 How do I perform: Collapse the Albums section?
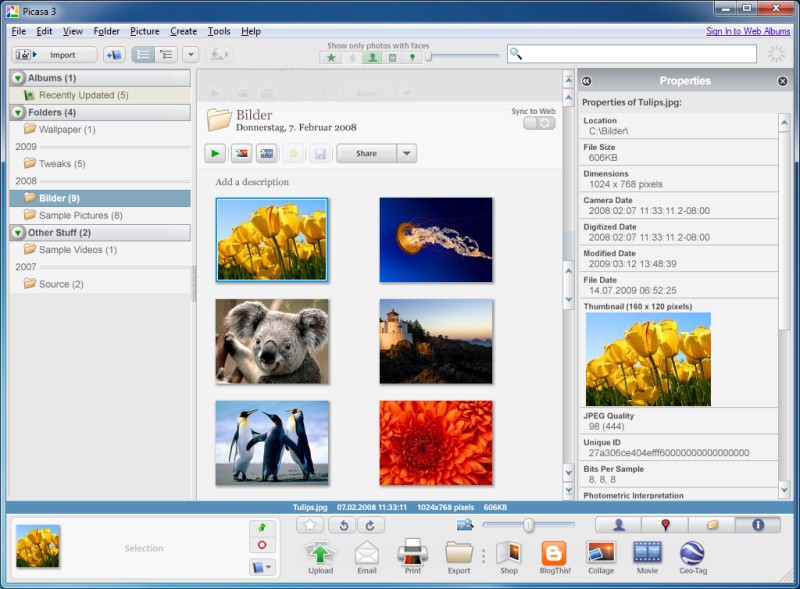coord(18,78)
